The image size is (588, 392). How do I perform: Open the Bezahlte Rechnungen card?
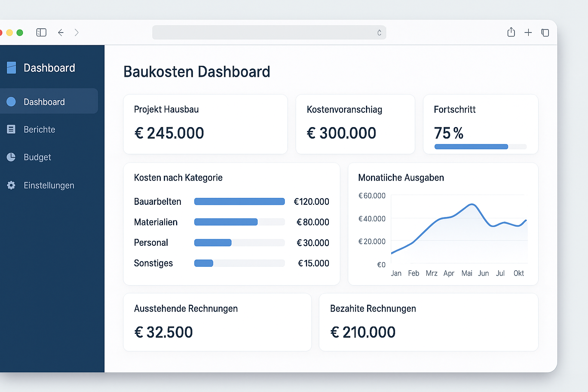(x=429, y=322)
